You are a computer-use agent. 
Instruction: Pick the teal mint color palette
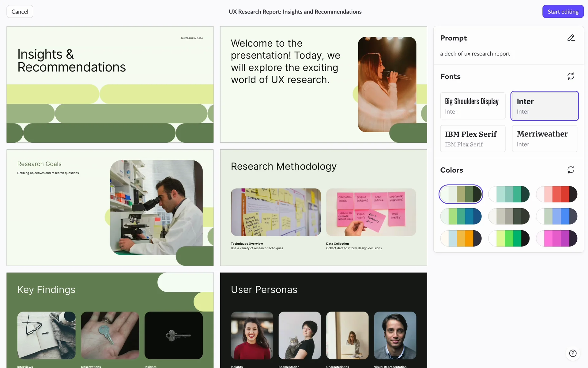click(x=509, y=194)
